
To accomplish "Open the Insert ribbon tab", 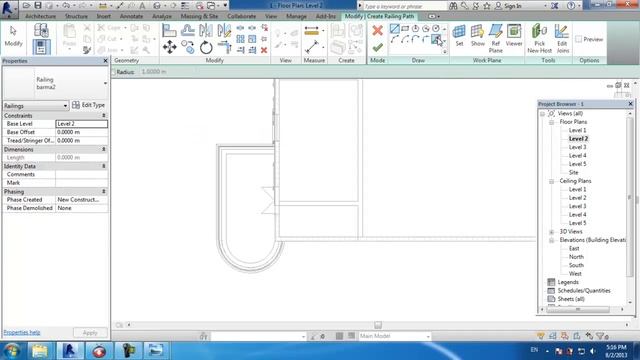I will tap(104, 16).
